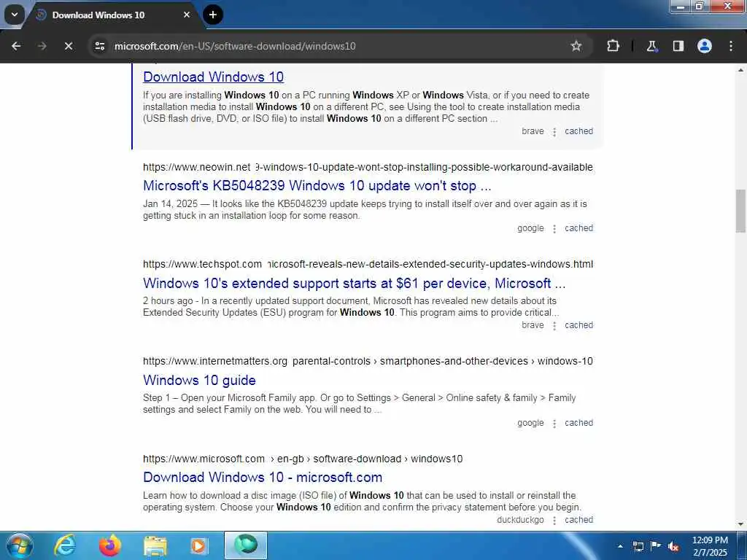This screenshot has width=747, height=560.
Task: Bookmark this page with the star icon
Action: (x=576, y=46)
